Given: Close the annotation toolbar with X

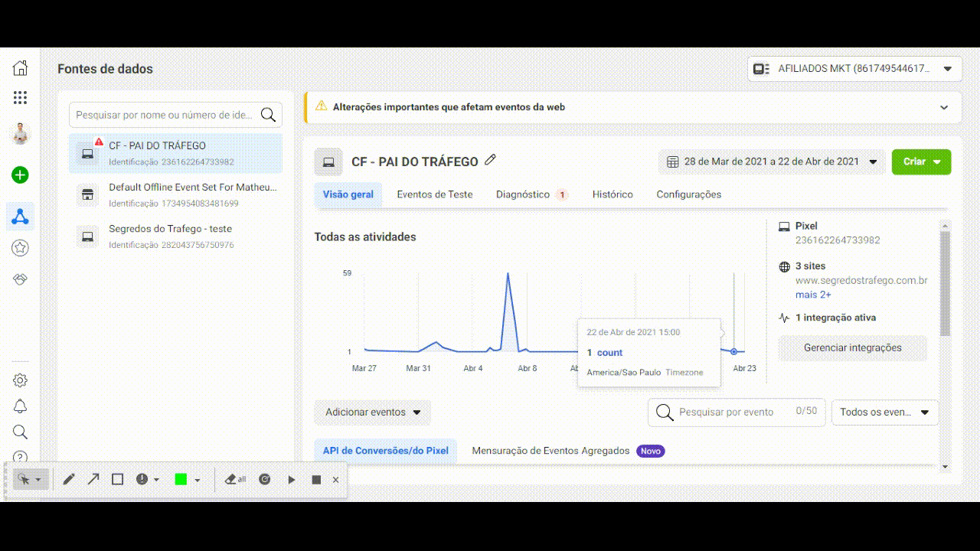Looking at the screenshot, I should 335,480.
